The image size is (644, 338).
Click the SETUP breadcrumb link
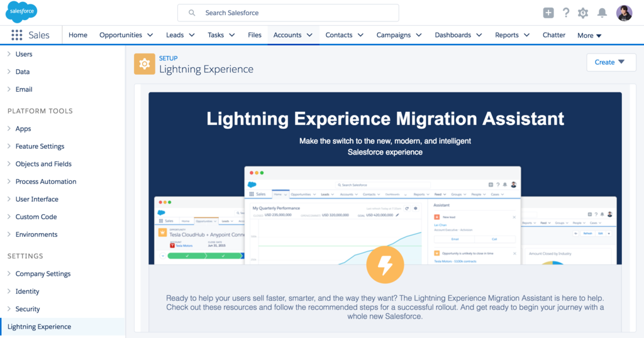coord(169,58)
